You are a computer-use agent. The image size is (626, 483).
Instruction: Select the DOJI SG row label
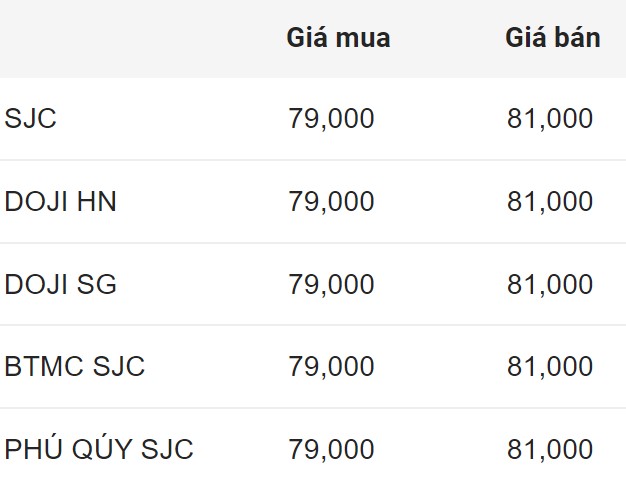[60, 285]
